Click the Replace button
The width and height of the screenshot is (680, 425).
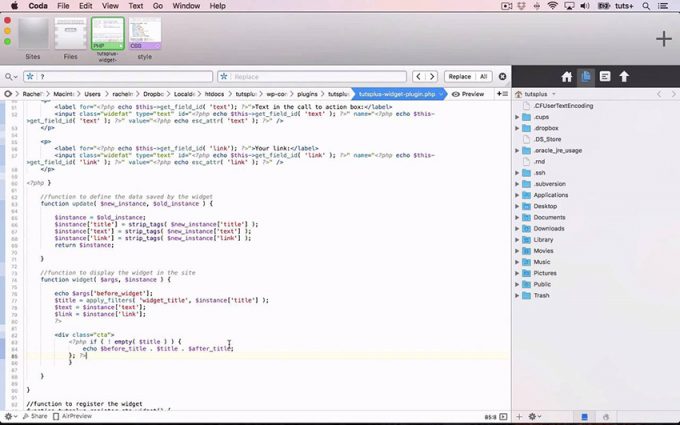pyautogui.click(x=459, y=76)
